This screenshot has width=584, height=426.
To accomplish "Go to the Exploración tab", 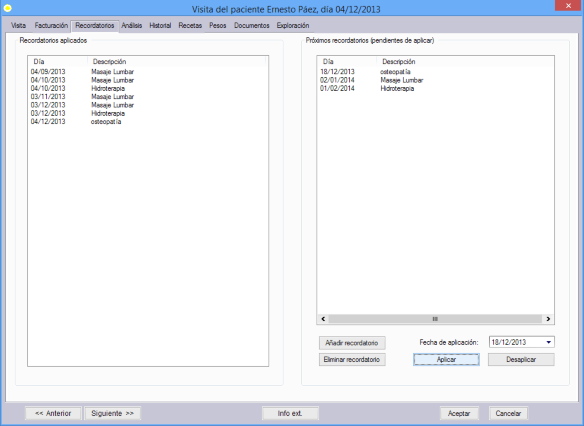I will (293, 25).
